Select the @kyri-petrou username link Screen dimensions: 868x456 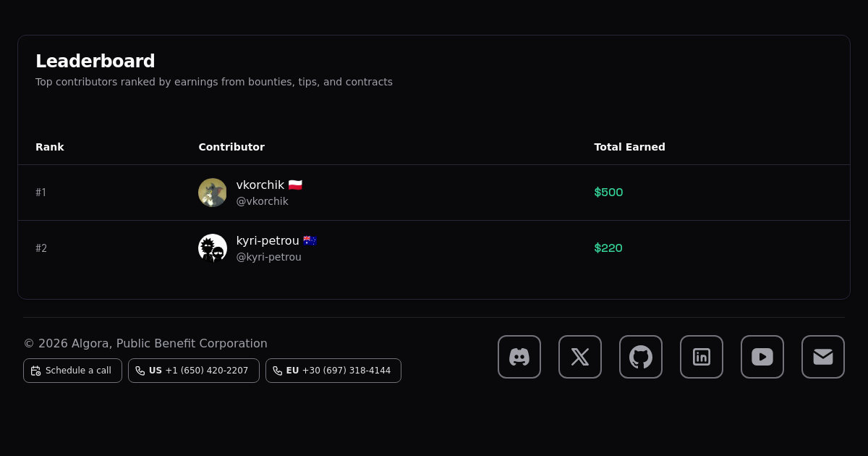[268, 257]
